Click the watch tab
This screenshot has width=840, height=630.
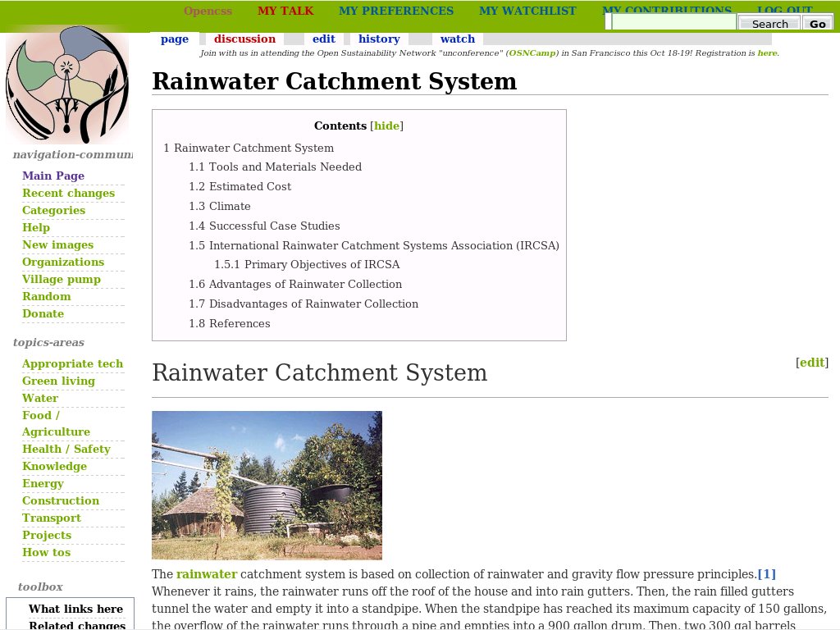pyautogui.click(x=457, y=39)
